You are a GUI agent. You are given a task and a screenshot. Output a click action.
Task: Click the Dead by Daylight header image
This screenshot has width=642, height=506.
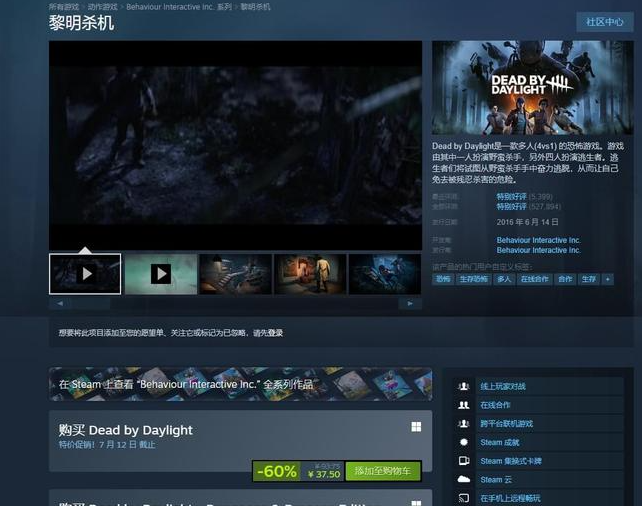coord(533,88)
